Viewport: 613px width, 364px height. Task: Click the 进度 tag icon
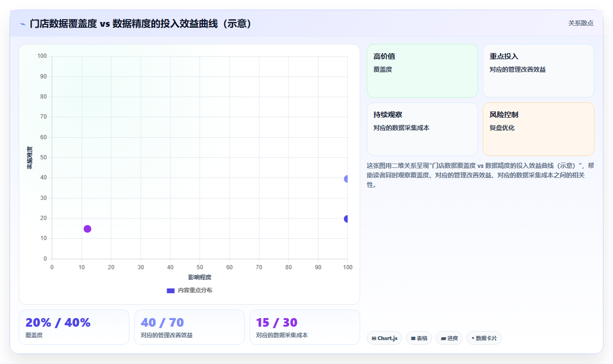coord(443,338)
